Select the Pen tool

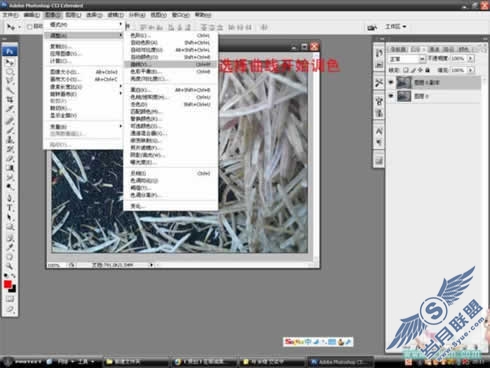[x=10, y=198]
